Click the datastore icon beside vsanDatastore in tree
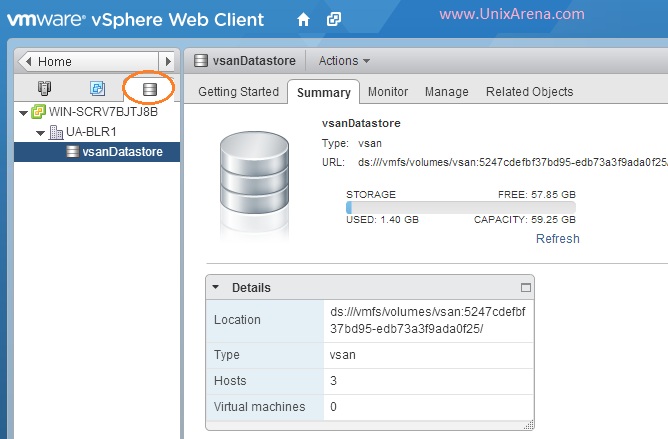 73,152
